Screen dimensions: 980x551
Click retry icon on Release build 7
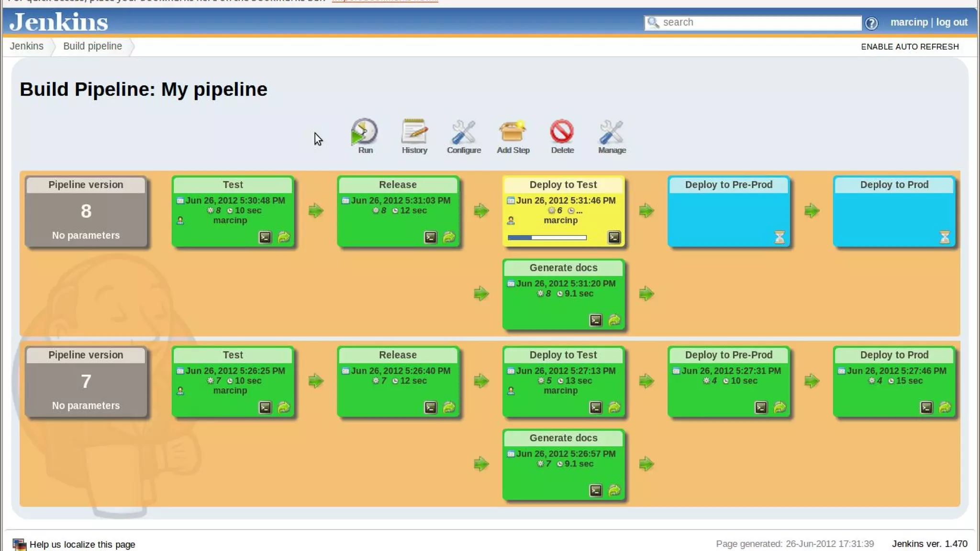point(449,408)
